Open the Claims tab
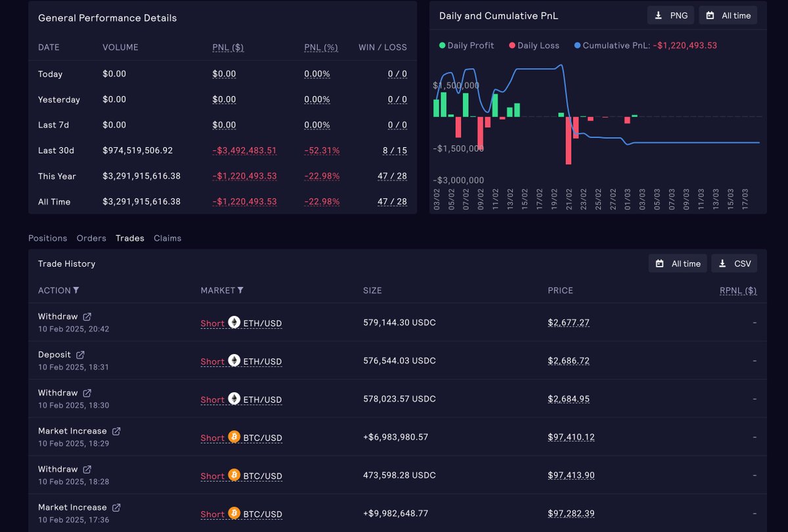Viewport: 788px width, 532px height. point(167,238)
